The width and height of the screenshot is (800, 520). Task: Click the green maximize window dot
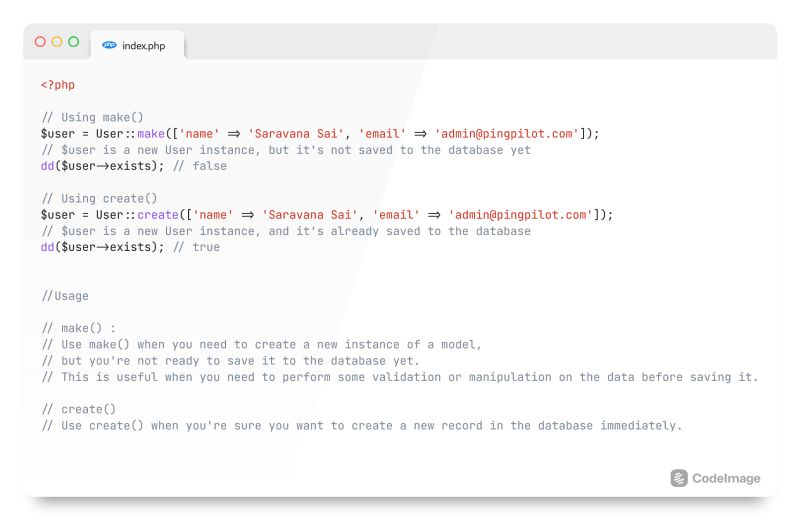[x=73, y=42]
